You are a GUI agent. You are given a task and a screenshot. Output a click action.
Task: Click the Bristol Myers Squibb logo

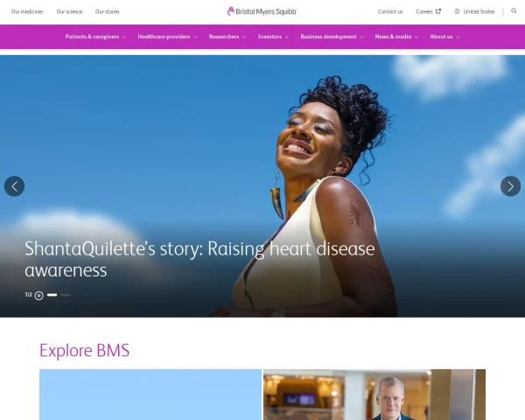(x=262, y=11)
